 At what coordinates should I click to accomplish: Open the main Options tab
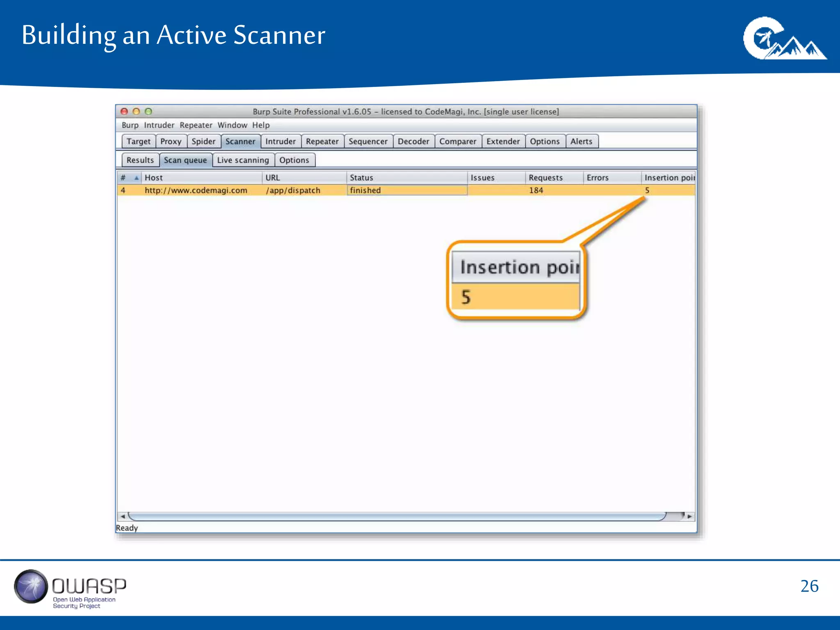tap(545, 142)
